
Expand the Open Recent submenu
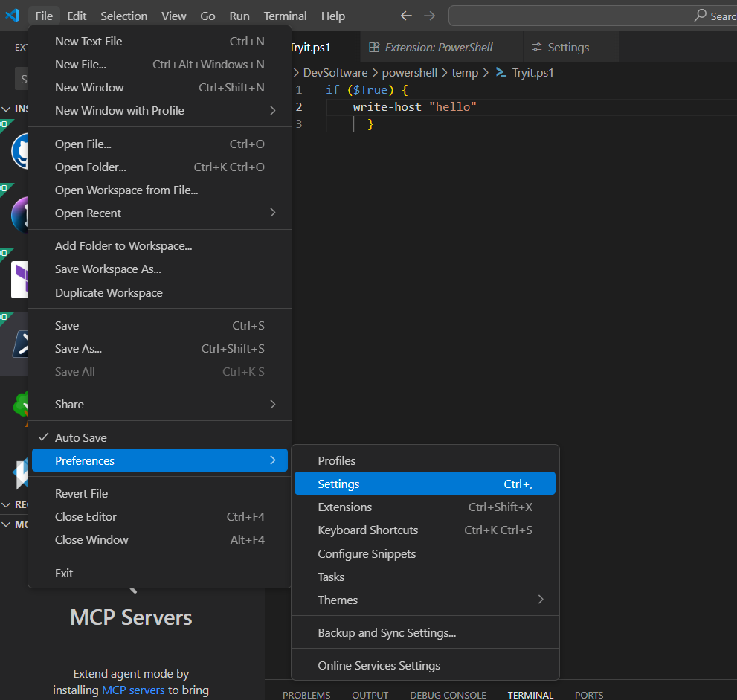coord(88,213)
